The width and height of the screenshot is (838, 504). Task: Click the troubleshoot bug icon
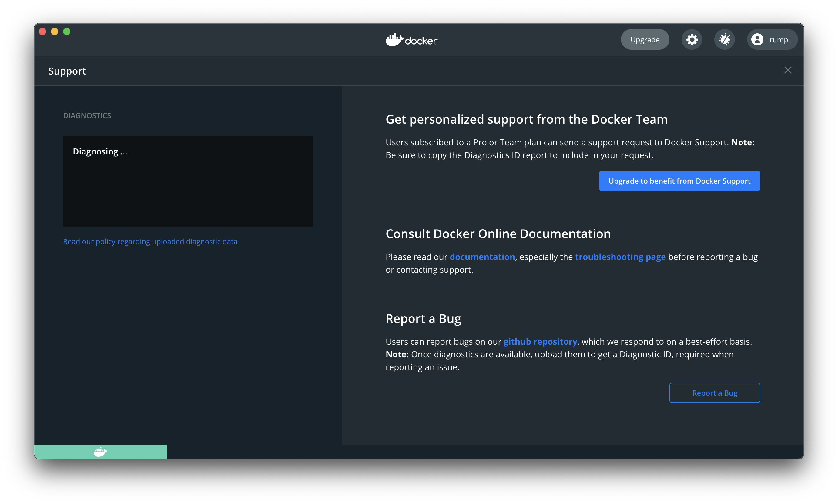tap(724, 40)
